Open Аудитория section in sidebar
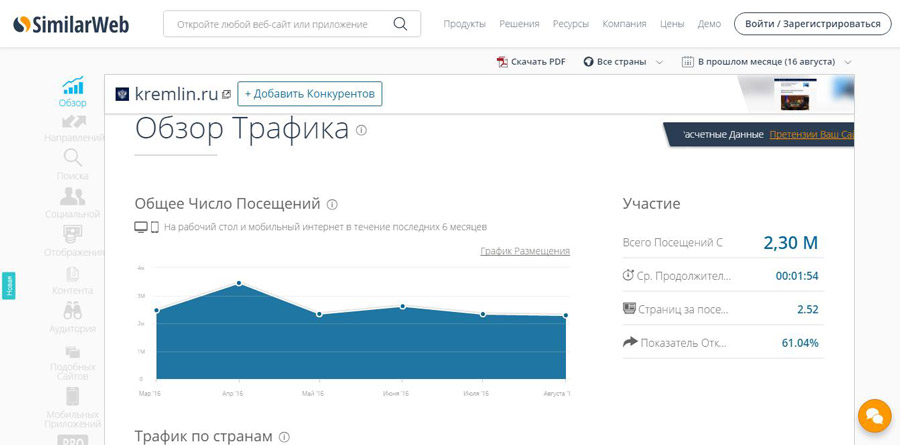The height and width of the screenshot is (445, 900). [x=73, y=318]
